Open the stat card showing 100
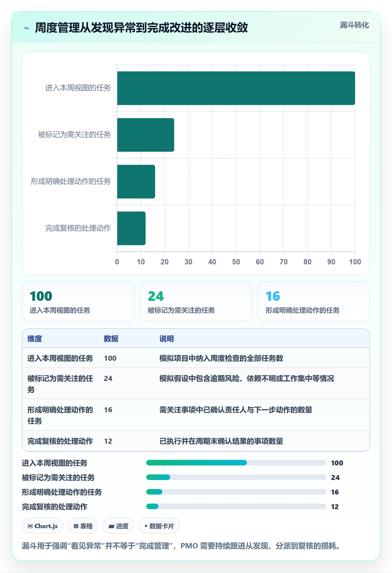The image size is (392, 573). [78, 301]
